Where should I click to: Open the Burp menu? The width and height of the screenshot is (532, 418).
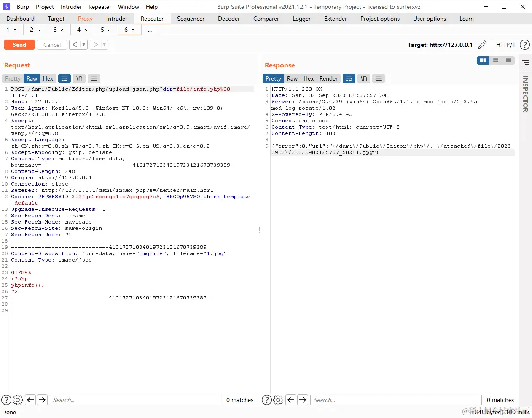[23, 7]
